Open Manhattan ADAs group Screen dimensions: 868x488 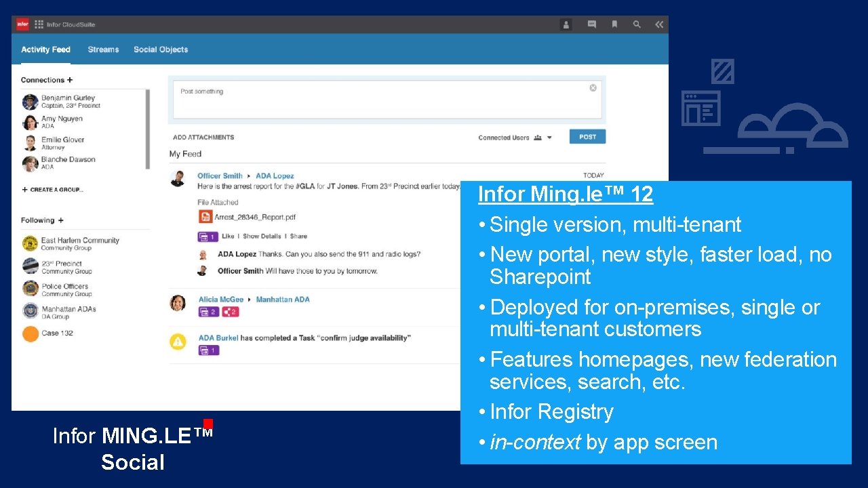[68, 312]
